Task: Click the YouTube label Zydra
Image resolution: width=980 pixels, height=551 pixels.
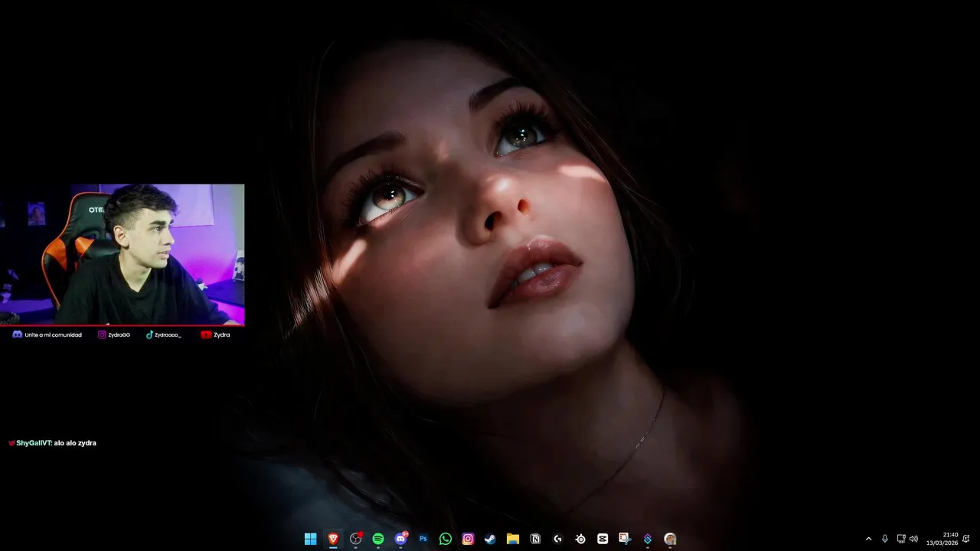Action: tap(221, 334)
